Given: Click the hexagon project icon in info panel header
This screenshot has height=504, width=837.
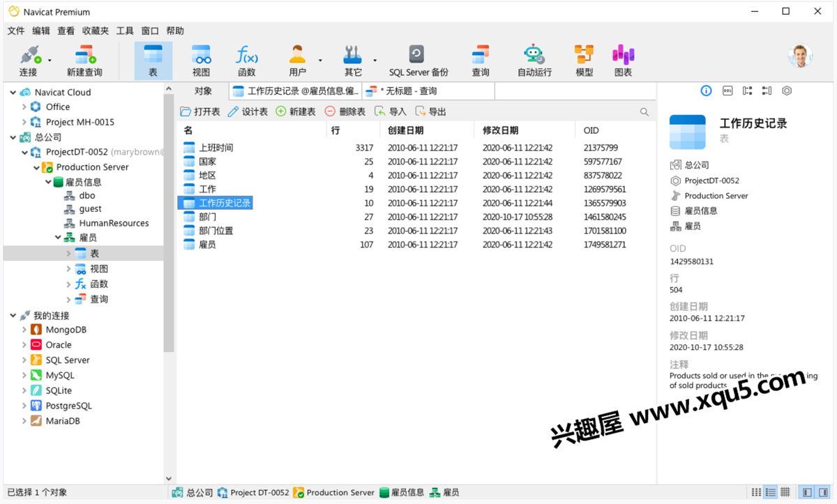Looking at the screenshot, I should tap(787, 91).
